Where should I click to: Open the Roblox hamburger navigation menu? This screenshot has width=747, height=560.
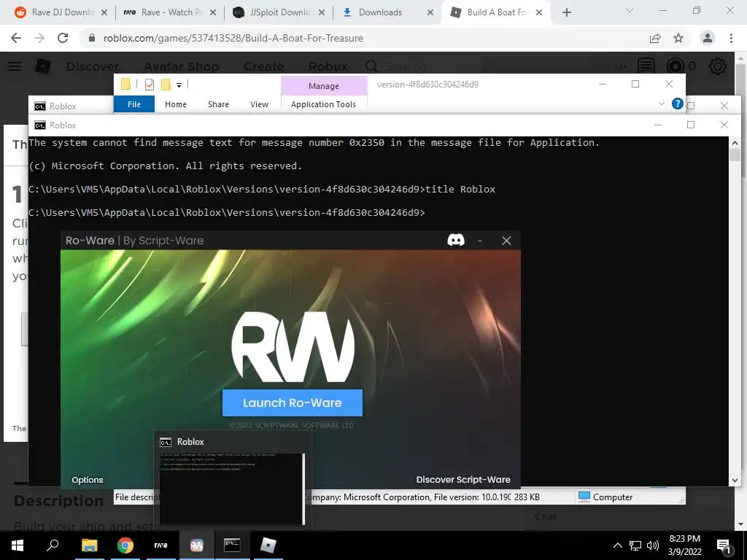(15, 66)
